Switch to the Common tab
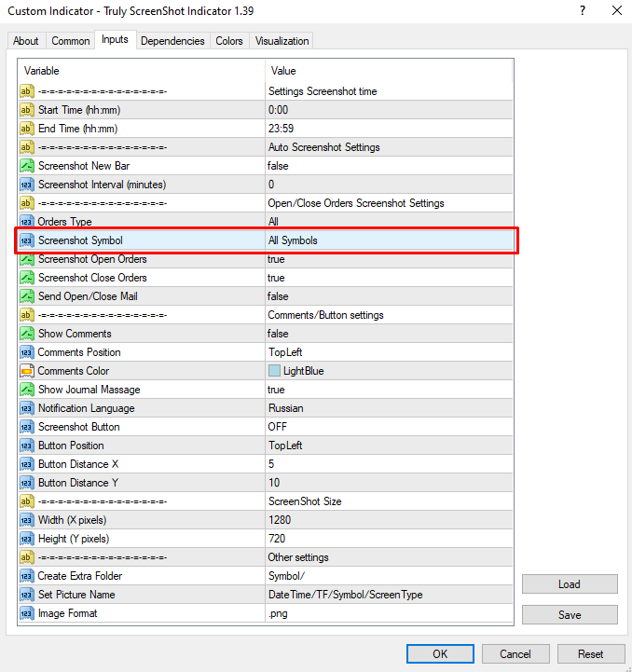 tap(70, 41)
